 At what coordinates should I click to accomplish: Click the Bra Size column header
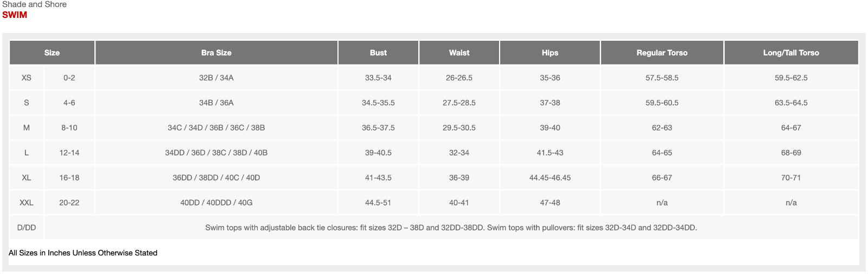click(x=216, y=53)
